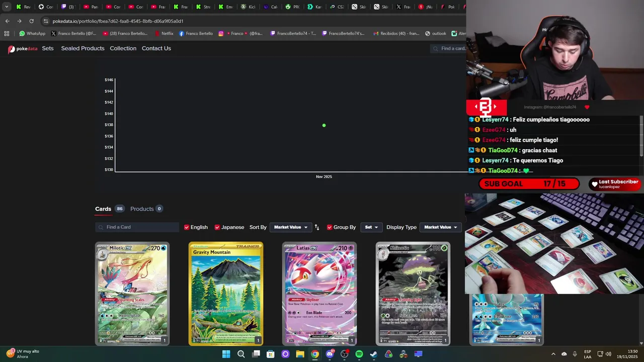This screenshot has width=644, height=362.
Task: Click the browser forward arrow
Action: pos(19,21)
